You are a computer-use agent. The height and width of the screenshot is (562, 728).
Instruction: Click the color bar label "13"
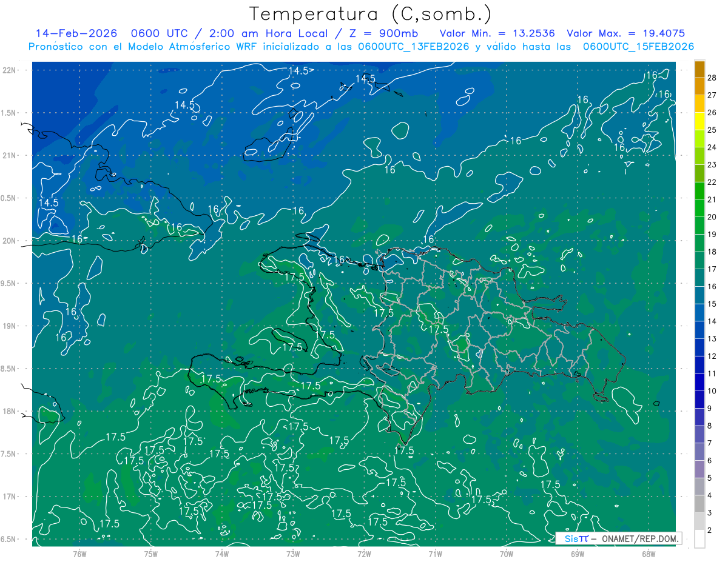point(712,339)
